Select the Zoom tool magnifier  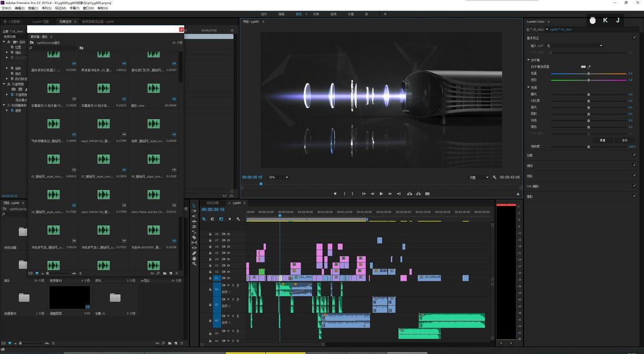[x=194, y=264]
